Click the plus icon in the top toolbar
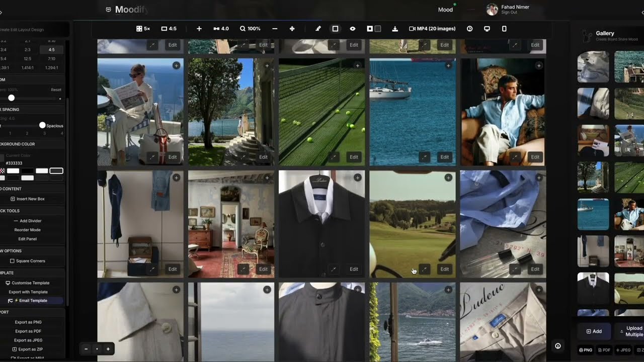 click(199, 29)
